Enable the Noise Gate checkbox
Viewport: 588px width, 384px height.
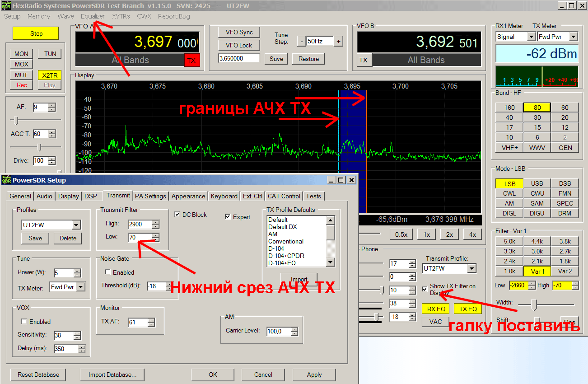(x=108, y=272)
